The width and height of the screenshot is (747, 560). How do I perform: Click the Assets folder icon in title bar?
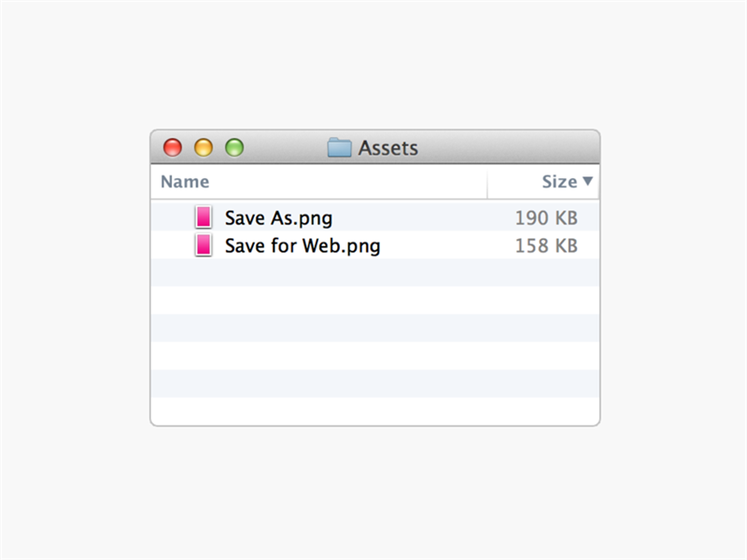coord(339,147)
